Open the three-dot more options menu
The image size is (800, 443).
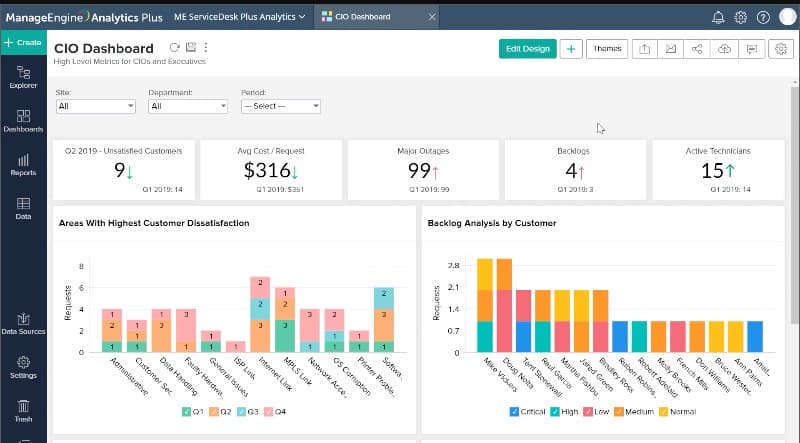click(206, 47)
